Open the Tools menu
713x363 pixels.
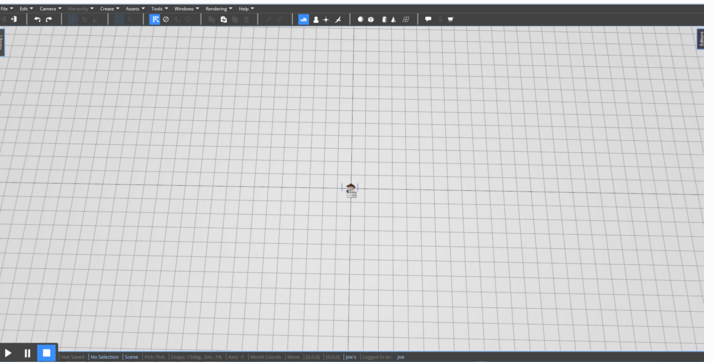click(160, 9)
